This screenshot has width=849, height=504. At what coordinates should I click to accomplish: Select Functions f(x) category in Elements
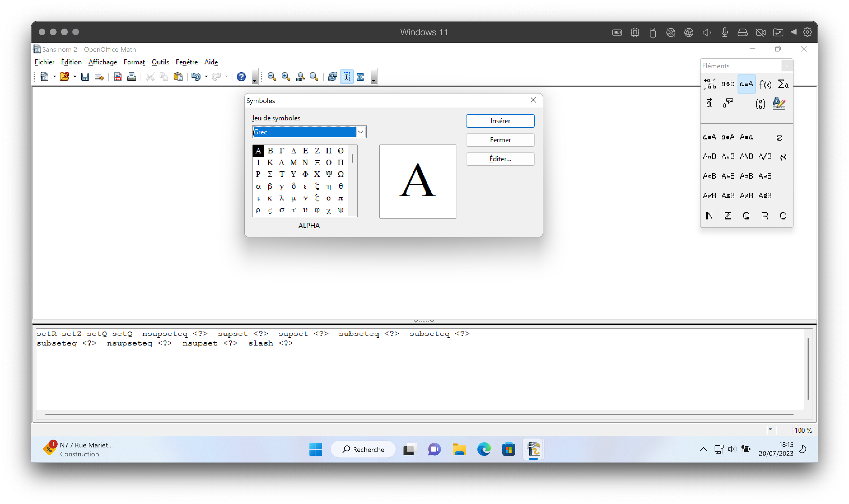(x=765, y=84)
